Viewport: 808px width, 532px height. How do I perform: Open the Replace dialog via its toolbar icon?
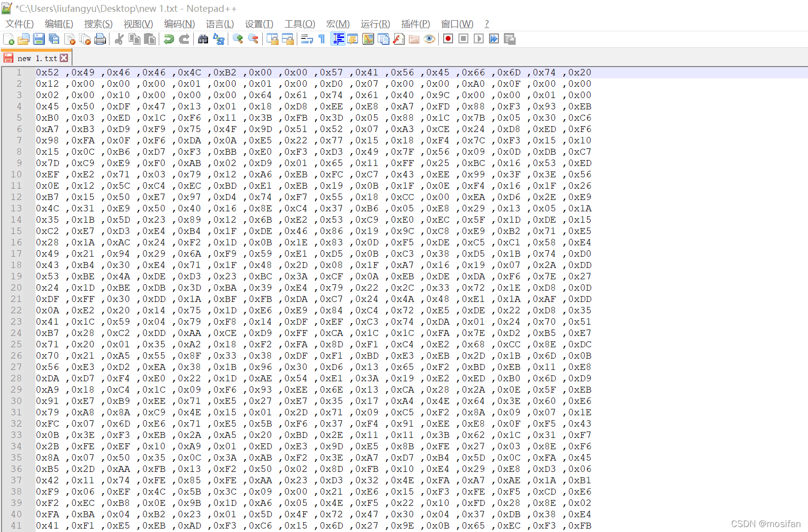[x=218, y=39]
